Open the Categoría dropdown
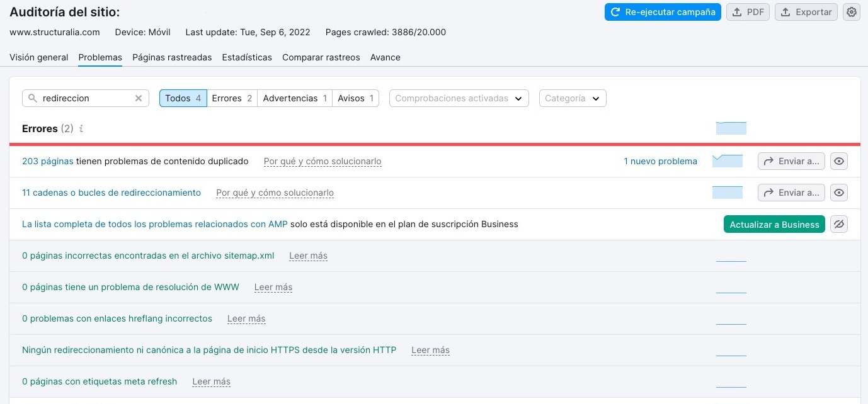This screenshot has width=868, height=404. pos(572,98)
